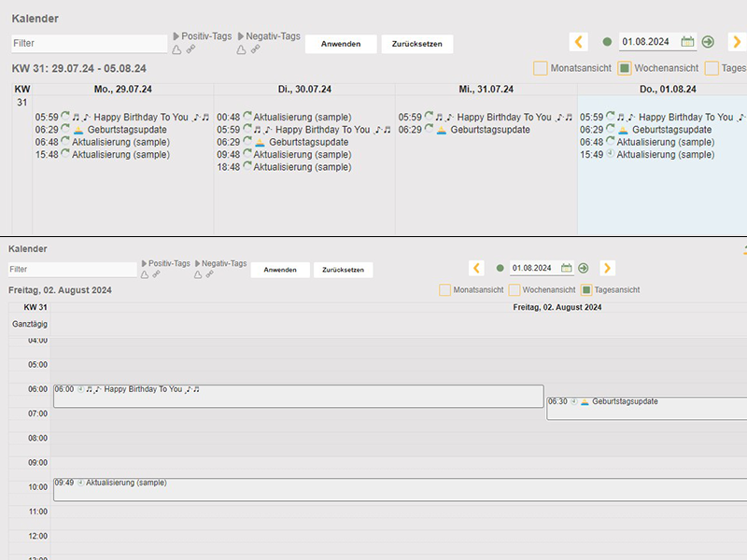Select the Mo., 29.07.24 column header
This screenshot has height=560, width=747.
click(123, 89)
